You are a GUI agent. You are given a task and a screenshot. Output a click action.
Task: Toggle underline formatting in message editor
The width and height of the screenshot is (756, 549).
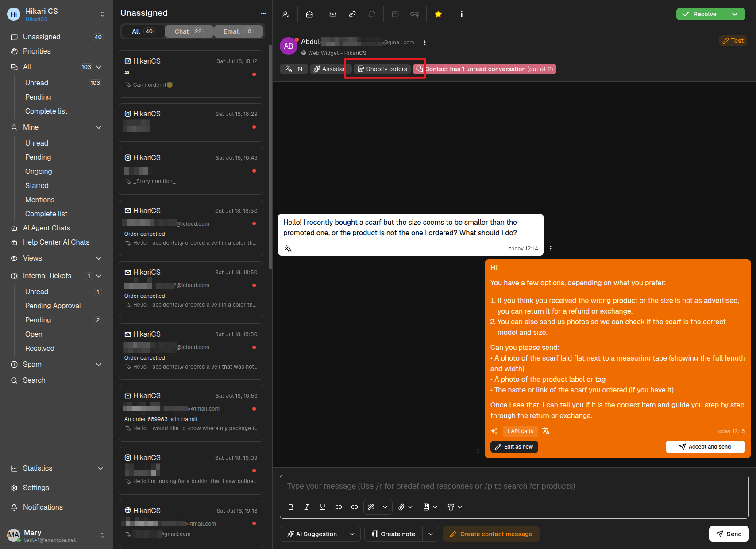coord(323,507)
